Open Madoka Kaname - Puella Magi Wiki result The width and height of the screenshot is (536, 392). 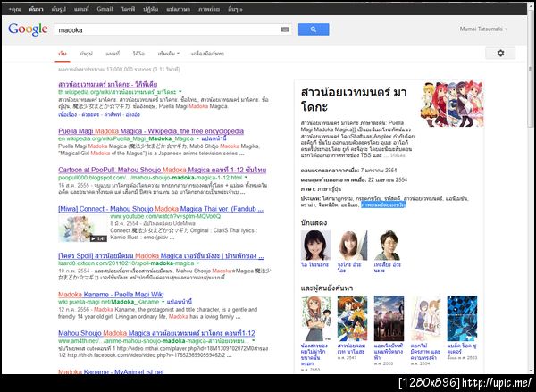pos(111,295)
